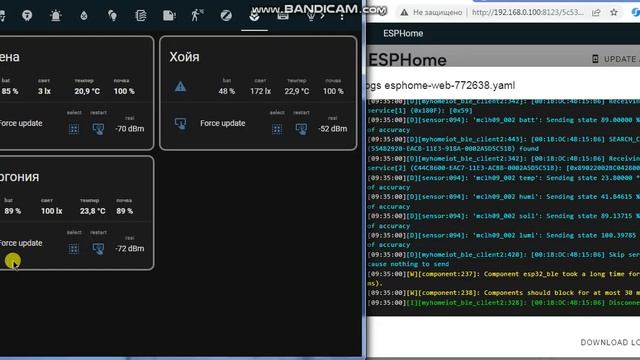Click 100 % soil value beside 20,9 °C
Viewport: 640px width, 360px height.
124,91
